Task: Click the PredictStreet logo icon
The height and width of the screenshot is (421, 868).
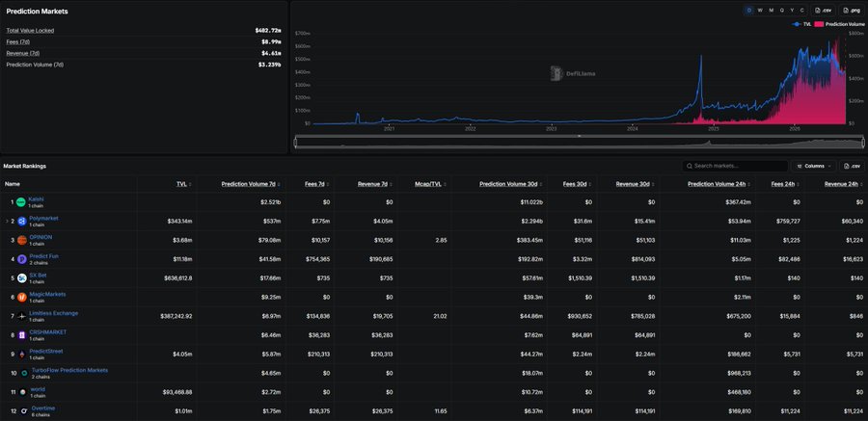Action: 21,355
